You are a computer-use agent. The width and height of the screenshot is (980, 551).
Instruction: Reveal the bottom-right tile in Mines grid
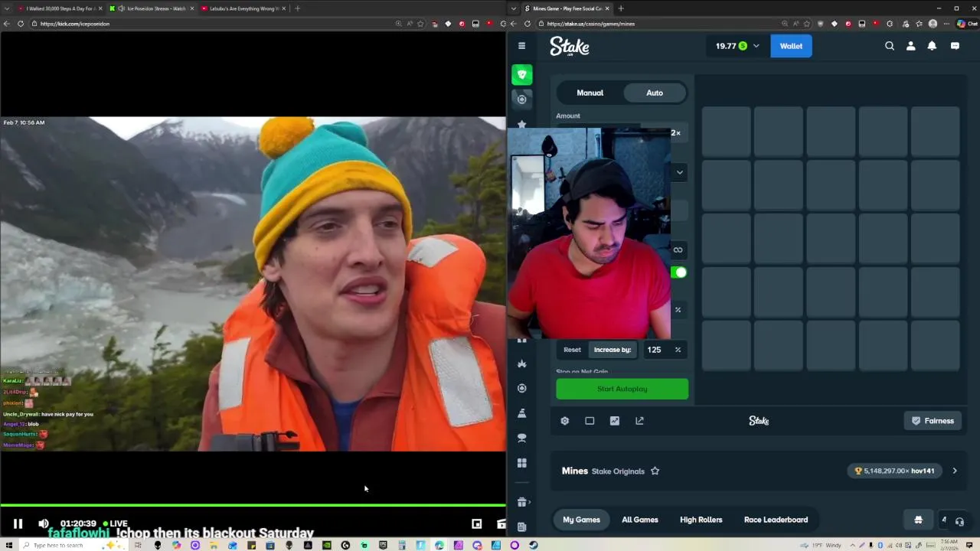pyautogui.click(x=936, y=345)
